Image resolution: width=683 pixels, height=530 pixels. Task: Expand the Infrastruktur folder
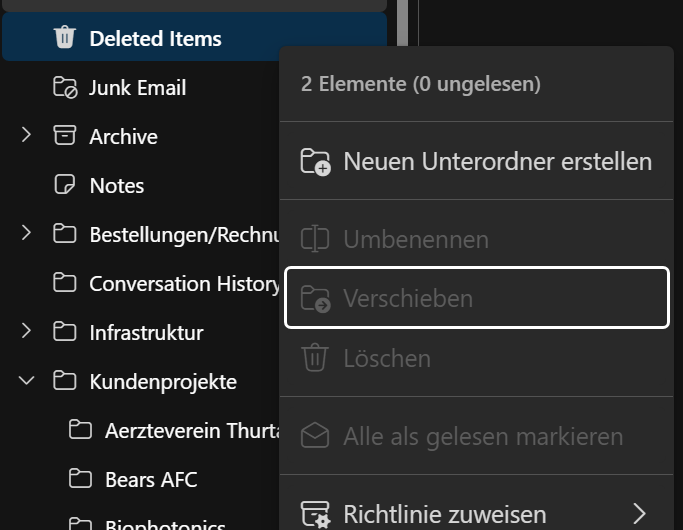26,331
